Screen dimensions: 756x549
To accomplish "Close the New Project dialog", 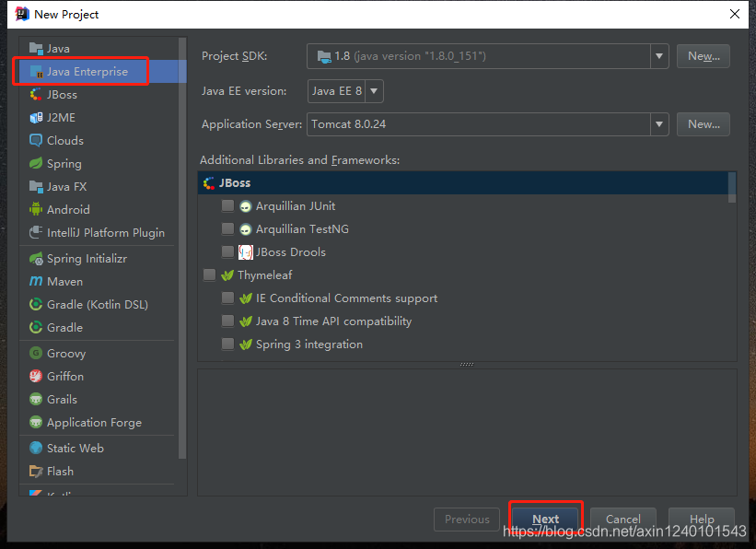I will tap(734, 14).
